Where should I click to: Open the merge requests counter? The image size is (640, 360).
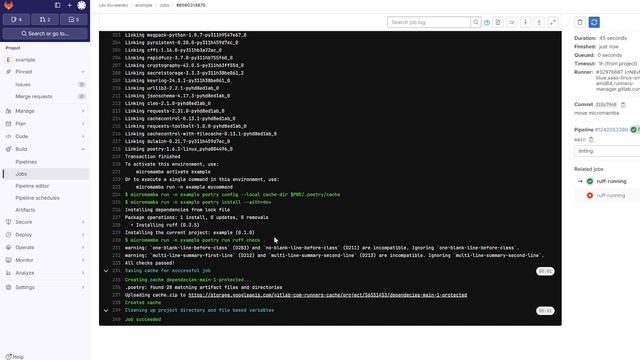pyautogui.click(x=45, y=19)
